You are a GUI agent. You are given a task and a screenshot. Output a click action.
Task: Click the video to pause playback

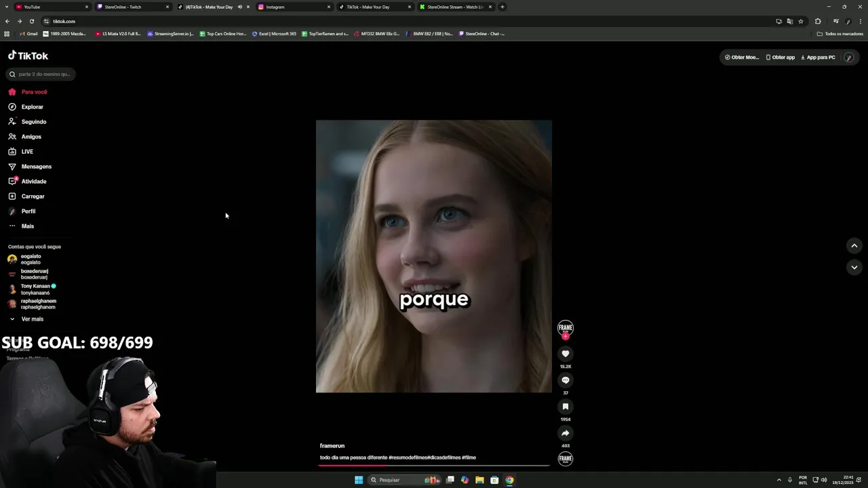pyautogui.click(x=434, y=256)
